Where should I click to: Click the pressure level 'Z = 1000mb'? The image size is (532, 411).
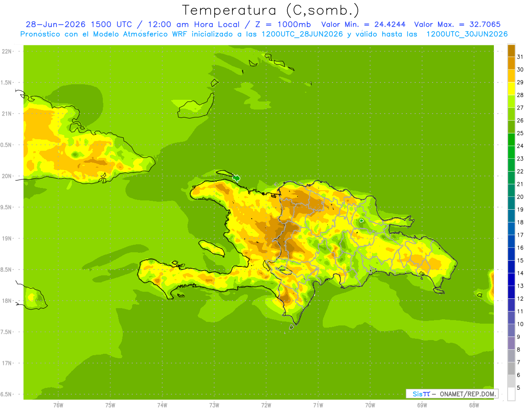tap(283, 24)
